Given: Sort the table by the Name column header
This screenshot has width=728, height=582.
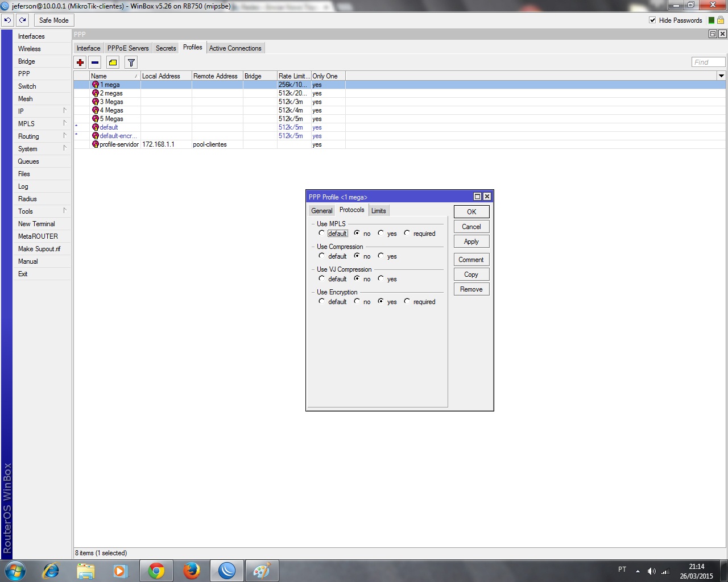Looking at the screenshot, I should pos(115,76).
